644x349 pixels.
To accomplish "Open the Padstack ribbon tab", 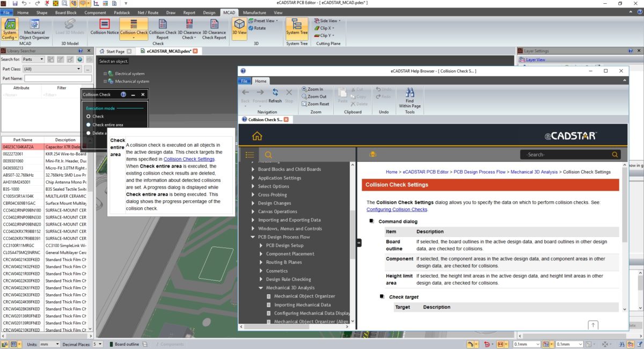I will point(121,12).
